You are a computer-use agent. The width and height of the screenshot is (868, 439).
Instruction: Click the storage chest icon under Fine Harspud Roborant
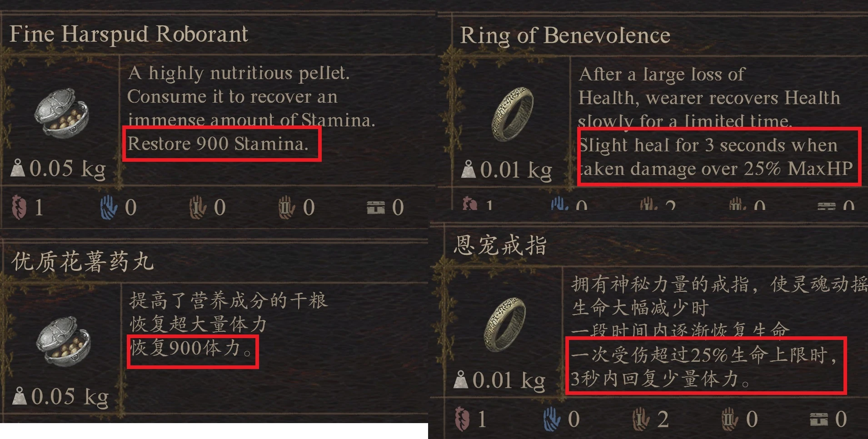coord(376,208)
